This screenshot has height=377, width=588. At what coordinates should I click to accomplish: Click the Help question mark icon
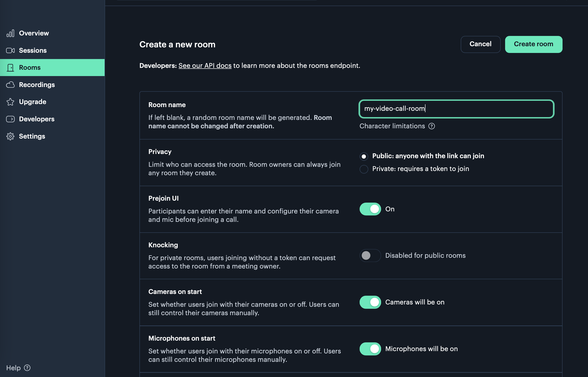pyautogui.click(x=27, y=368)
